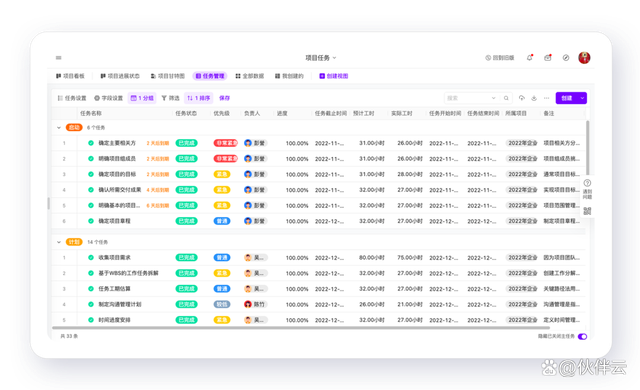
Task: Click gray priority tag in 制定沟通管理计划 row
Action: (222, 304)
